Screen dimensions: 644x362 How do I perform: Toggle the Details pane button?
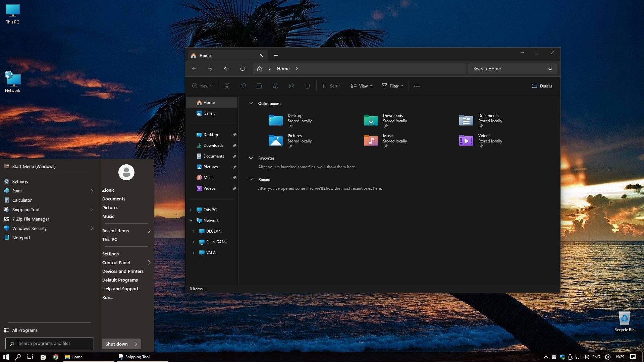(542, 86)
